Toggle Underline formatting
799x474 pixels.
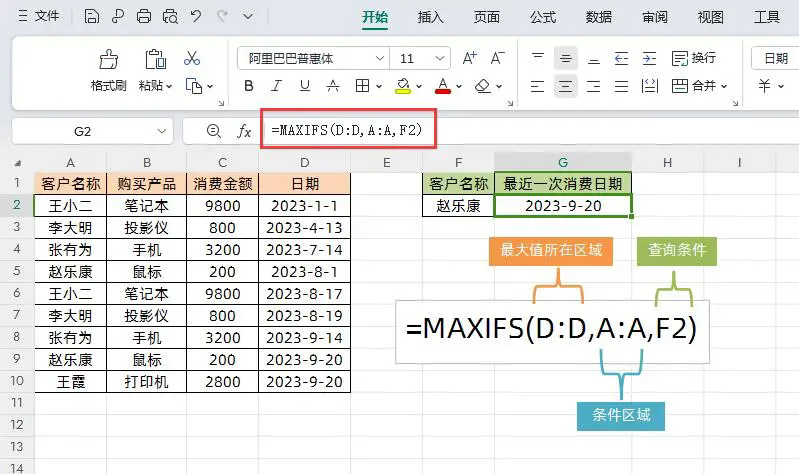[305, 86]
